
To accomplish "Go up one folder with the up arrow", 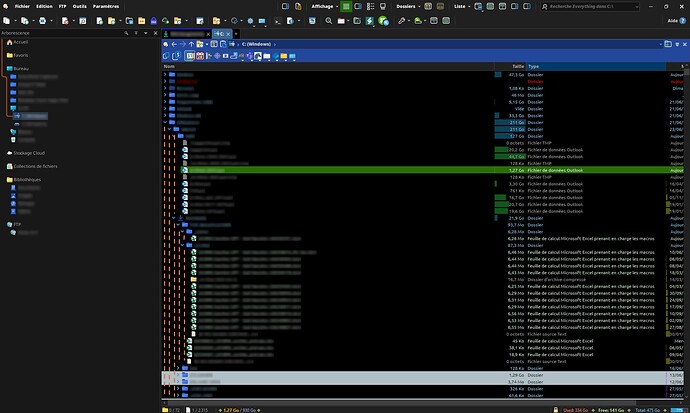I will pos(191,44).
